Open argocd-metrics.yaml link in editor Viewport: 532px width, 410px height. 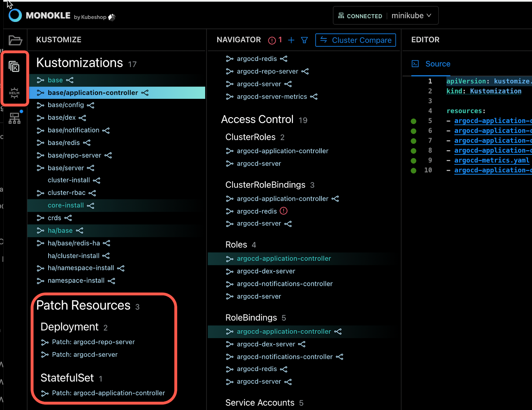coord(492,160)
